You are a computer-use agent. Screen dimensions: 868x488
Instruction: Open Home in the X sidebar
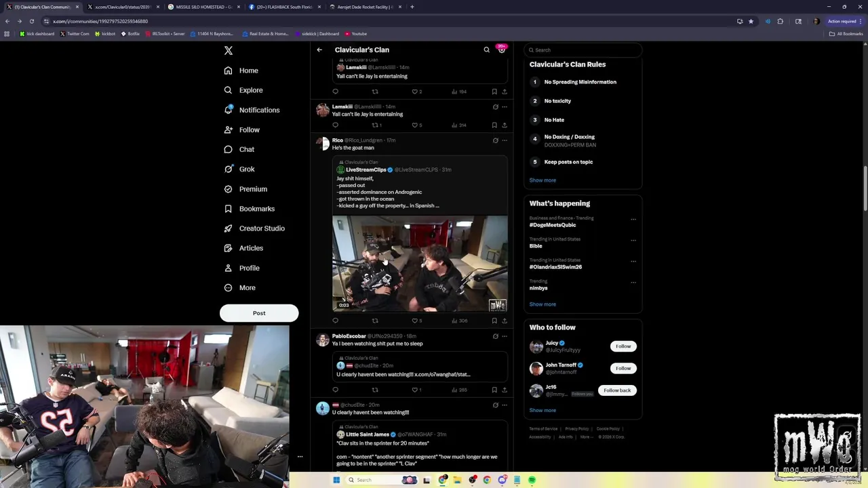tap(241, 70)
